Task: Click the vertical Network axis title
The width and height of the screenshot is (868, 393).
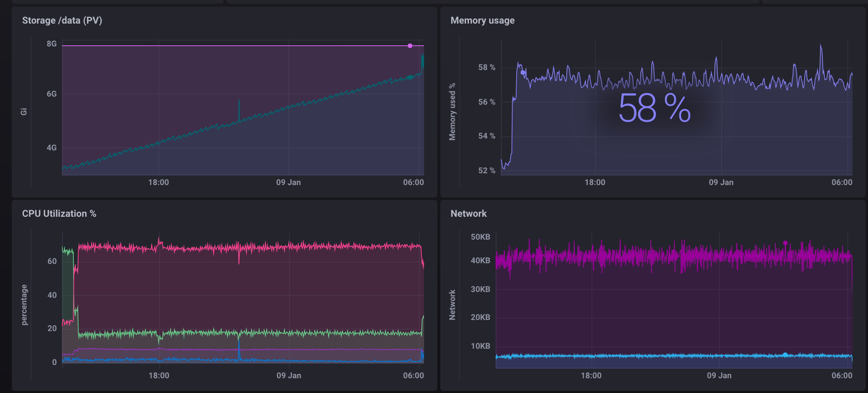Action: [x=452, y=305]
